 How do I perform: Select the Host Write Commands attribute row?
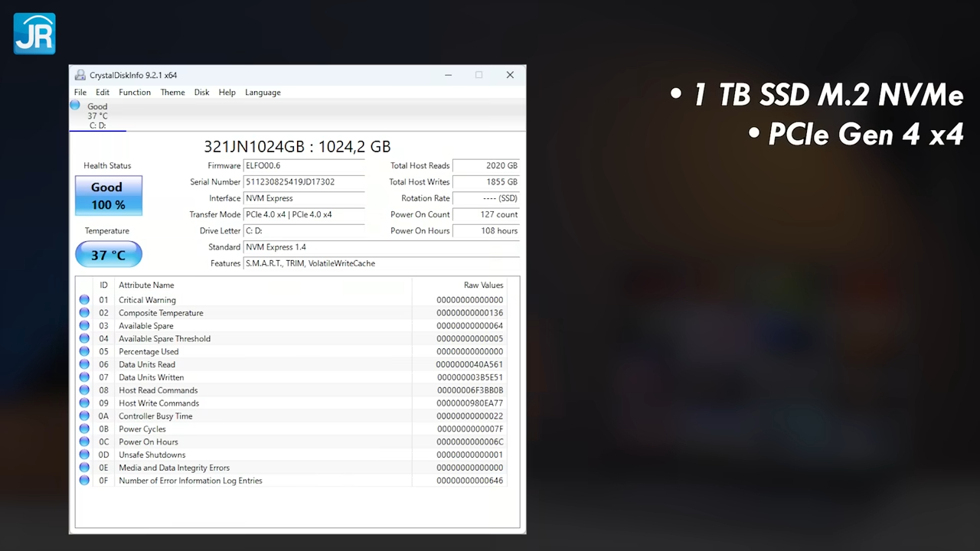coord(230,403)
